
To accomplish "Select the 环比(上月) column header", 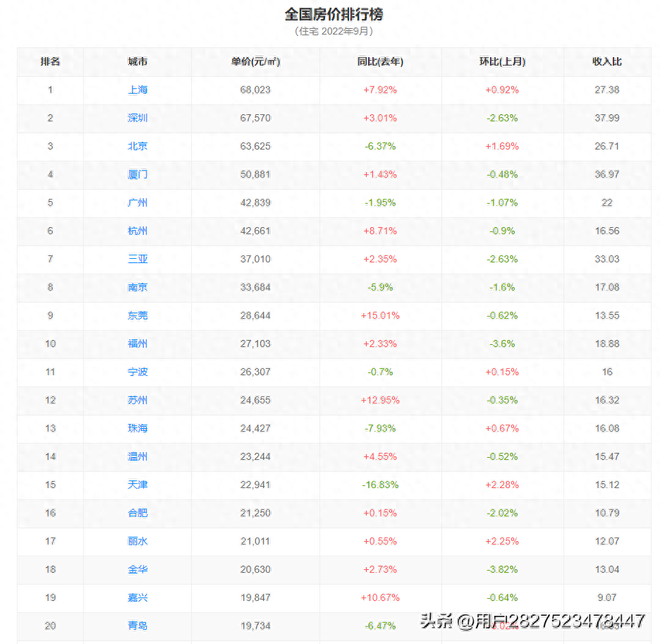I will coord(502,61).
